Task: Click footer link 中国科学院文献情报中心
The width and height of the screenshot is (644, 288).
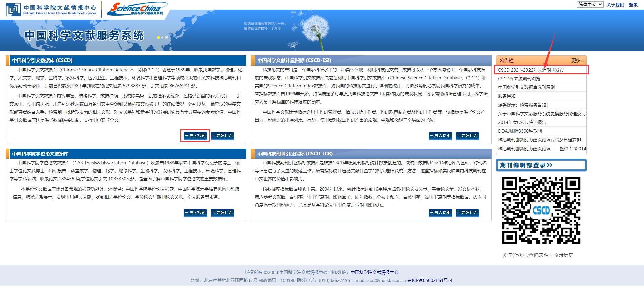Action: point(374,272)
